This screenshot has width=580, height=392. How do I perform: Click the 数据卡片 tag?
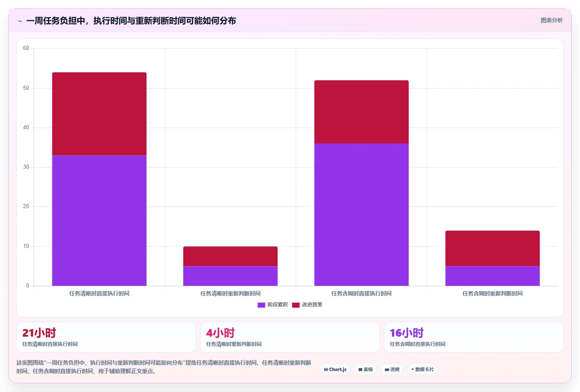point(423,369)
